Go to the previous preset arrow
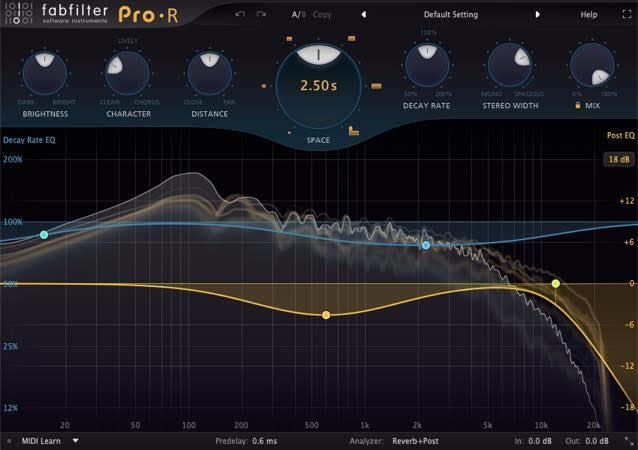This screenshot has height=450, width=638. coord(364,15)
